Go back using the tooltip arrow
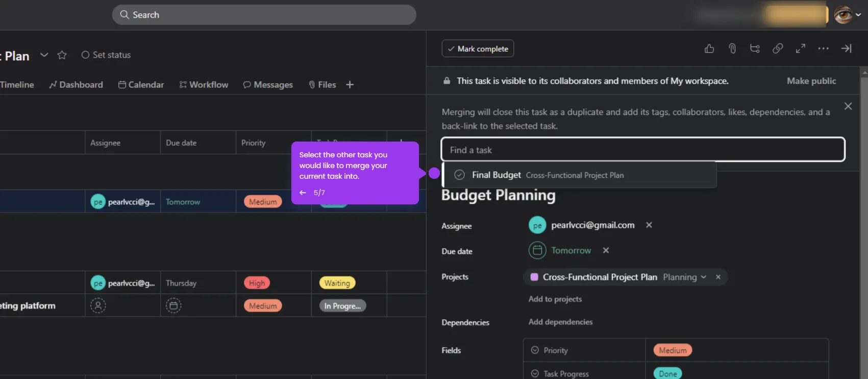 coord(303,193)
